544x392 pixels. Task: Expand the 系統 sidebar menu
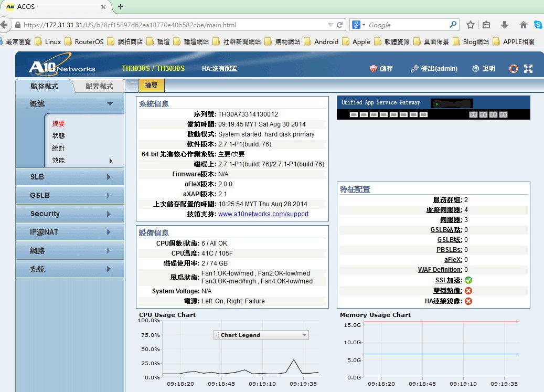click(70, 269)
